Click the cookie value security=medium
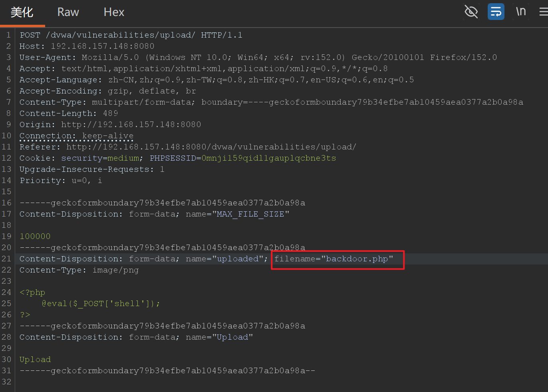This screenshot has width=548, height=392. click(100, 158)
